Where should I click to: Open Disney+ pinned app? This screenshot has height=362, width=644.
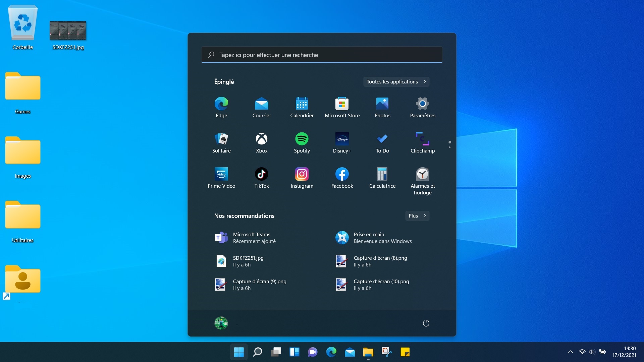[x=342, y=142]
